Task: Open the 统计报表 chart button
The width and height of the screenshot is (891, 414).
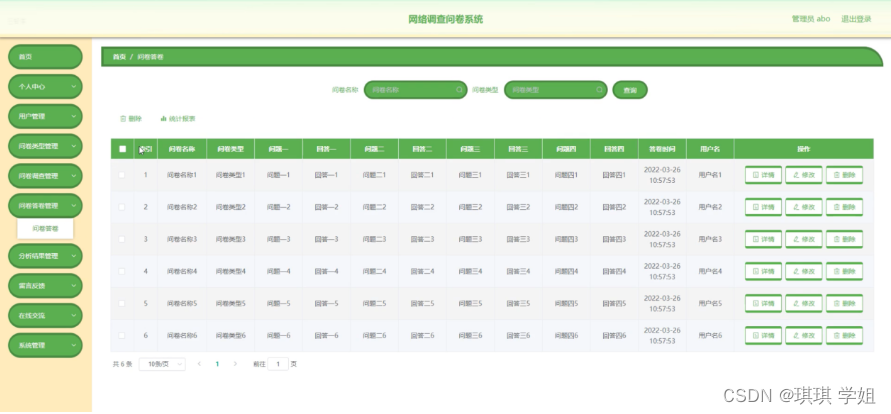Action: tap(178, 119)
